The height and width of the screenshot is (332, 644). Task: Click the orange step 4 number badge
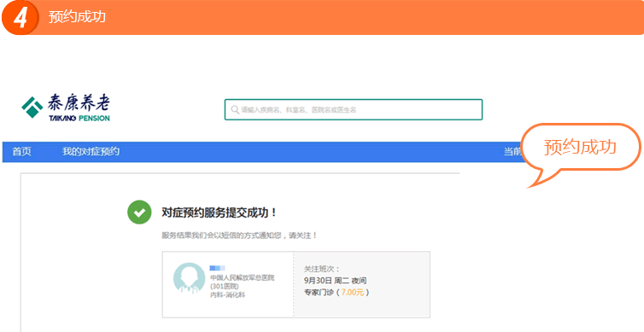tap(20, 17)
